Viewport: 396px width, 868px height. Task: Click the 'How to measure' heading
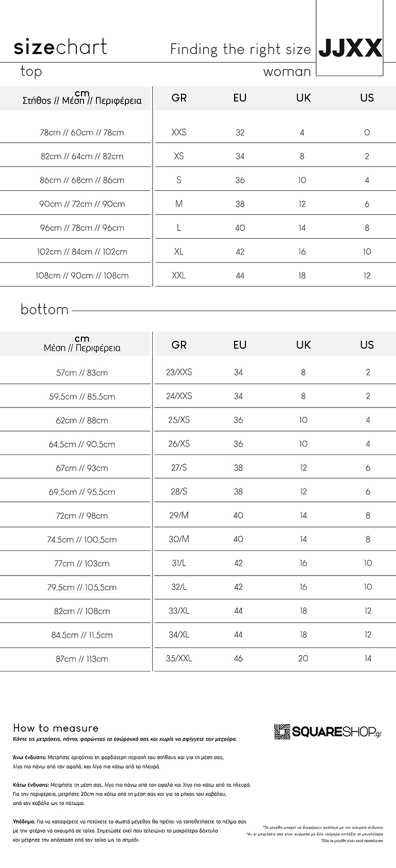pos(56,728)
